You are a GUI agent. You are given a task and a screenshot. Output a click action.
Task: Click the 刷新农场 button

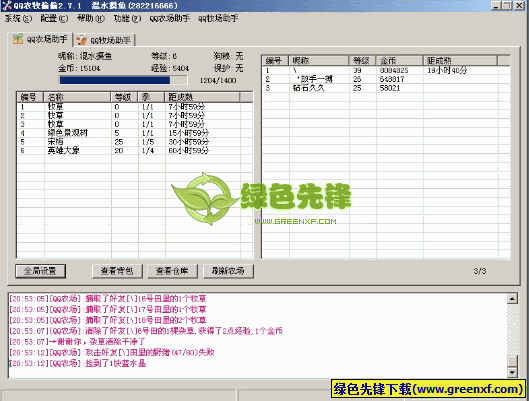228,271
